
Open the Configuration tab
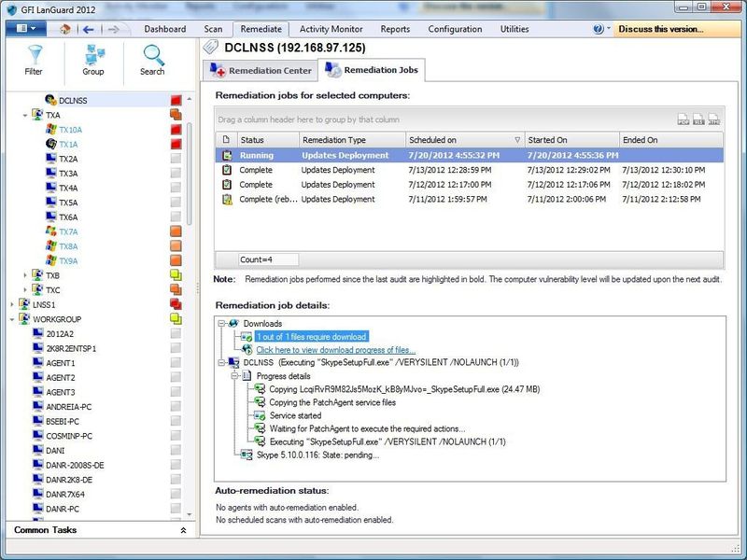tap(455, 29)
